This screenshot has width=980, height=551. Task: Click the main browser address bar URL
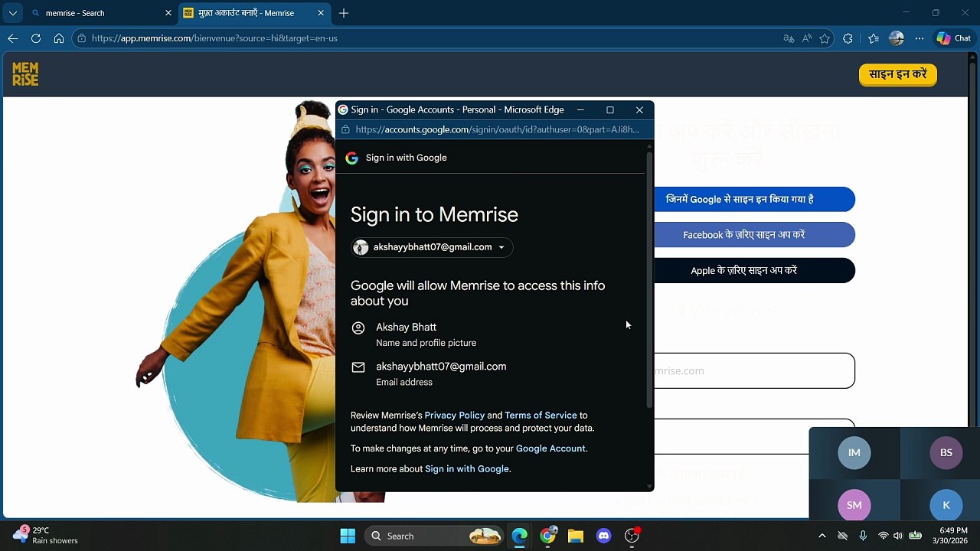[x=214, y=38]
